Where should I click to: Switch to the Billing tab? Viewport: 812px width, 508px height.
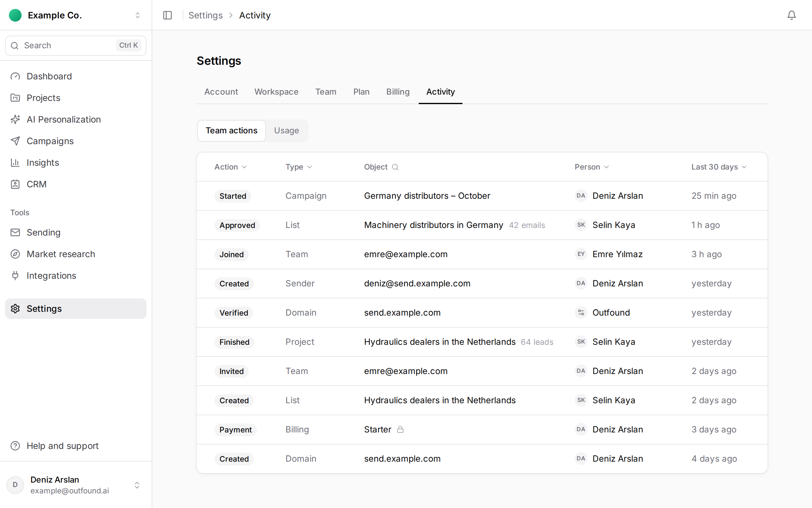click(x=398, y=92)
